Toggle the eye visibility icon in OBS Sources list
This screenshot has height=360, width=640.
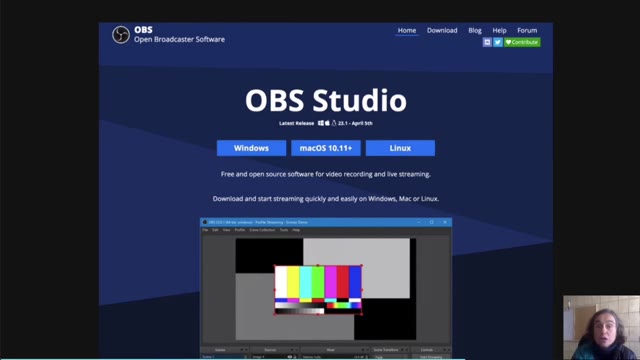pos(290,357)
